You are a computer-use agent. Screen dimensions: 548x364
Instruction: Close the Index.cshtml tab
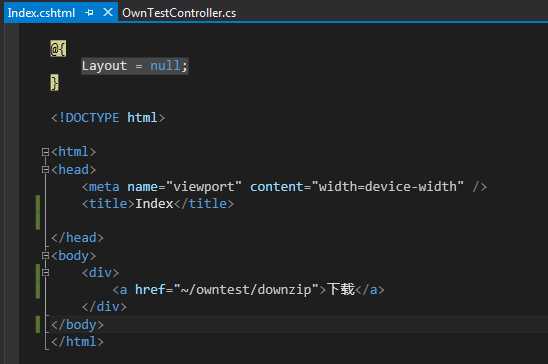tap(108, 13)
